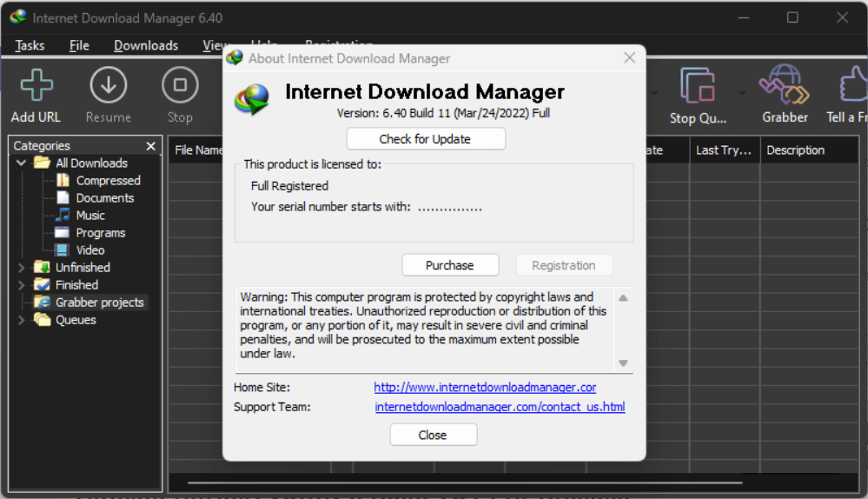Select the Grabber projects tree label
Screen dimensions: 868x499
[100, 303]
